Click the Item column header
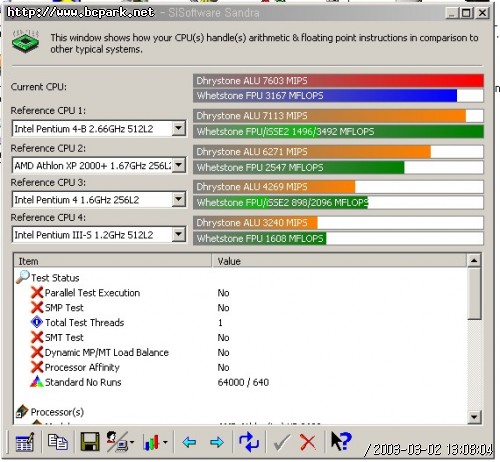 113,261
